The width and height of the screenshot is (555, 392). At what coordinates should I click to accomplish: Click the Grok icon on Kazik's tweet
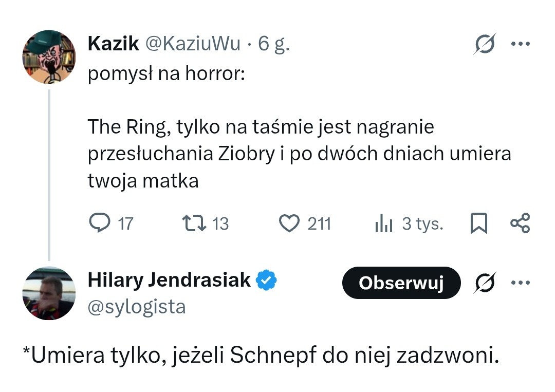484,43
